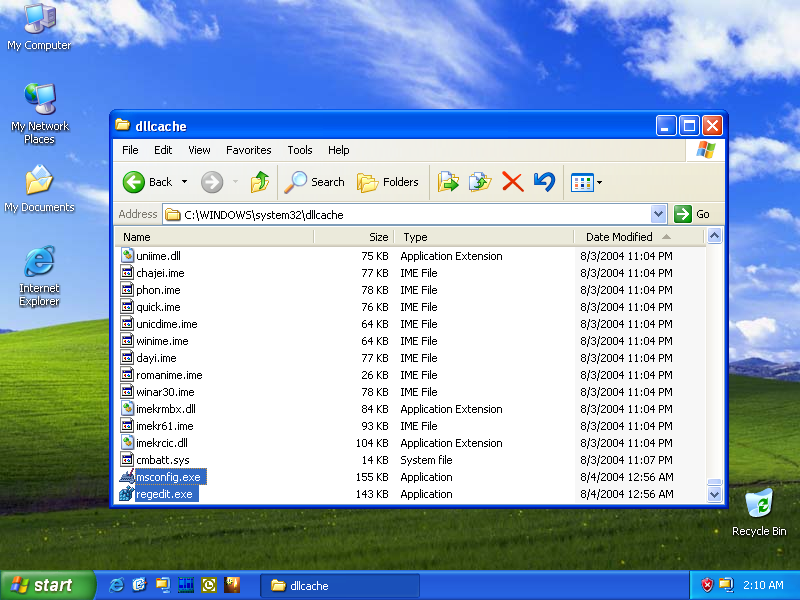The width and height of the screenshot is (800, 600).
Task: Click the Views toolbar icon
Action: click(x=582, y=183)
